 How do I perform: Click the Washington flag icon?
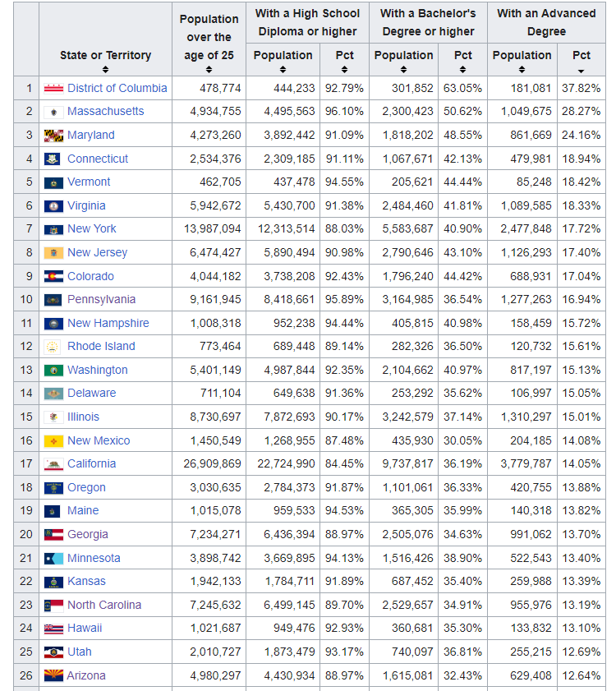(x=53, y=371)
